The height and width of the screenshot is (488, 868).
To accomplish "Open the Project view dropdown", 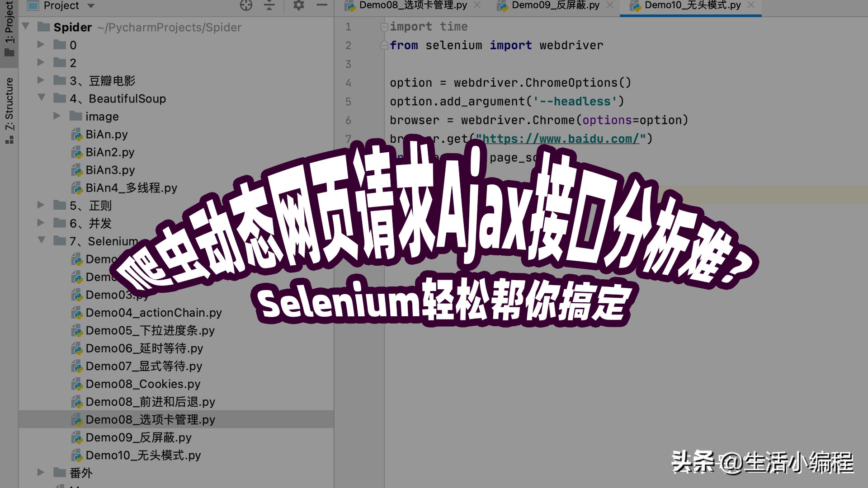I will tap(91, 6).
